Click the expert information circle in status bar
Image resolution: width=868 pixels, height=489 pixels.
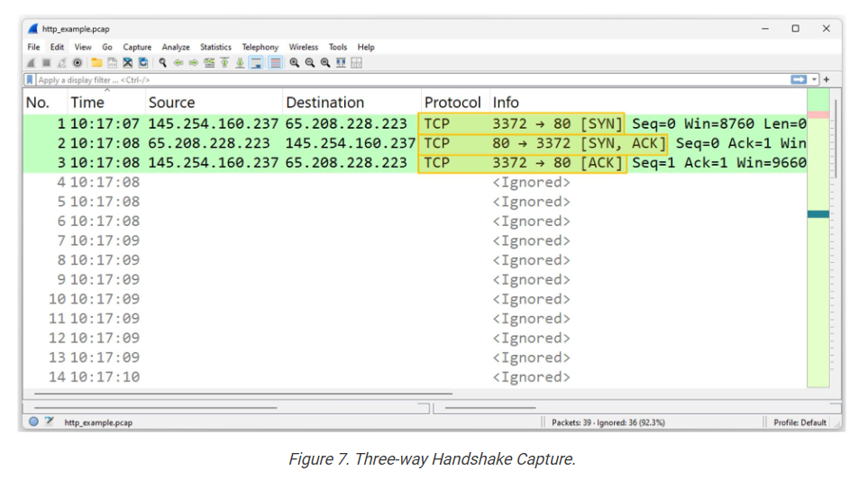[x=33, y=421]
